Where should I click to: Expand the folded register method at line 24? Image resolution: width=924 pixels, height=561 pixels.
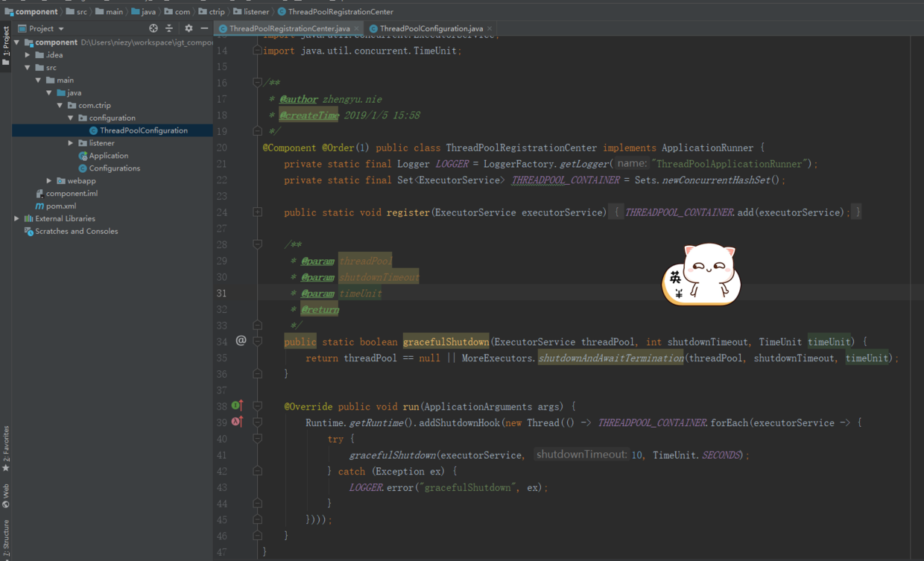click(257, 212)
